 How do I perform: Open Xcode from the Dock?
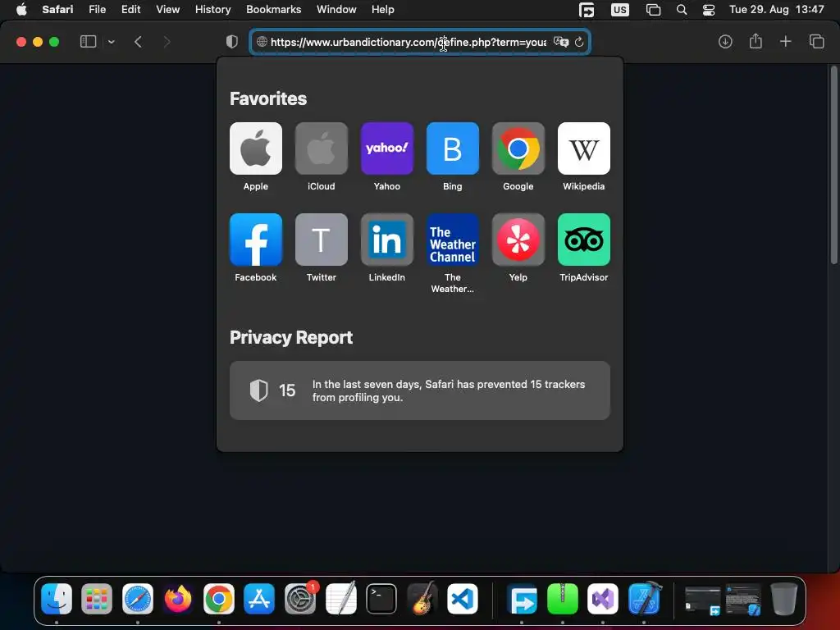click(645, 598)
